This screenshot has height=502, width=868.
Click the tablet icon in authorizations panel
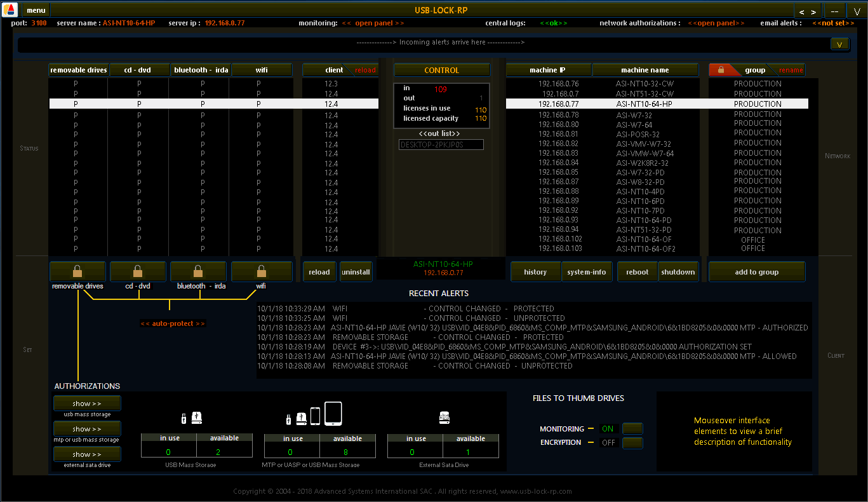[x=333, y=413]
